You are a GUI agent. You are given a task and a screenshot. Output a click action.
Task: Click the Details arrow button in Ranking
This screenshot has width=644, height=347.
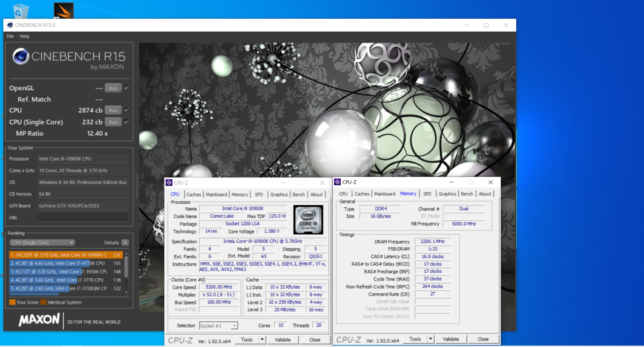pyautogui.click(x=125, y=243)
